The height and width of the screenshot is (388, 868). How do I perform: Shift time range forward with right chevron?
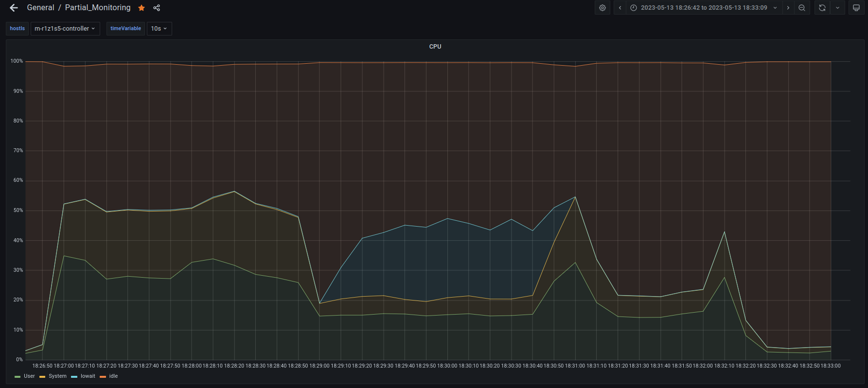click(x=788, y=8)
